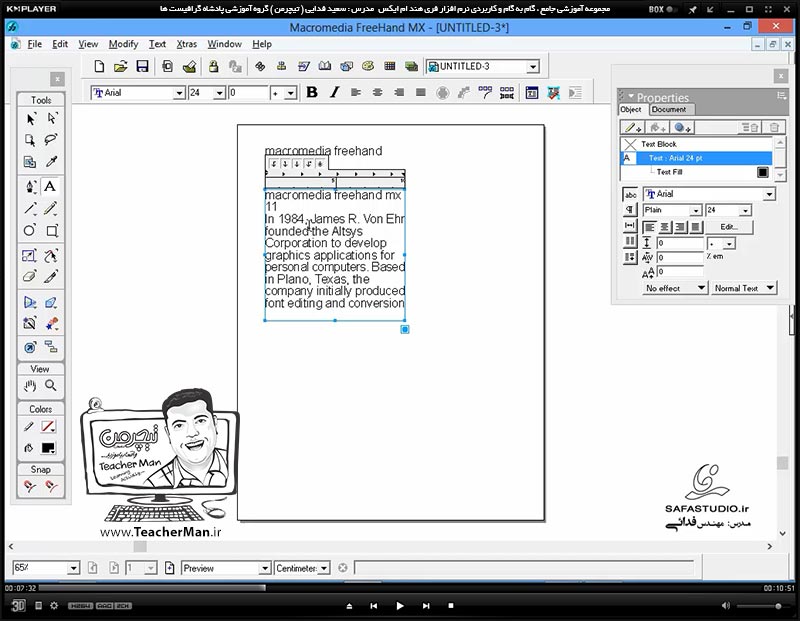Select the Zoom magnifier tool
Screen dimensions: 800x621
click(51, 386)
